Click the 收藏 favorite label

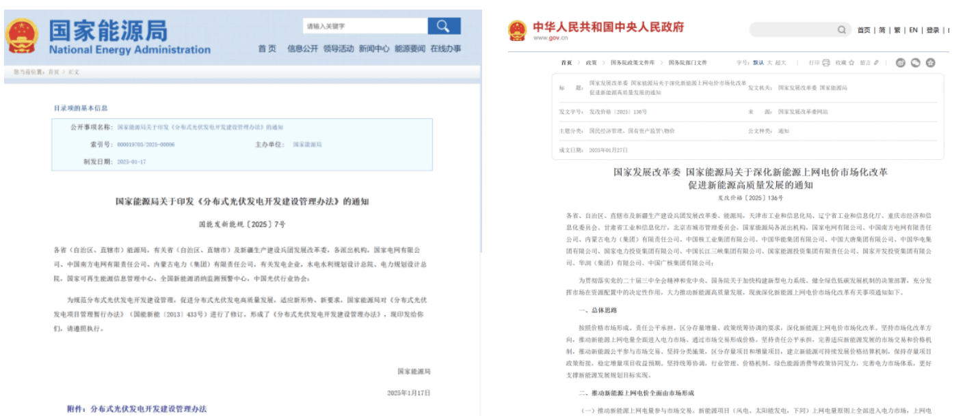840,62
